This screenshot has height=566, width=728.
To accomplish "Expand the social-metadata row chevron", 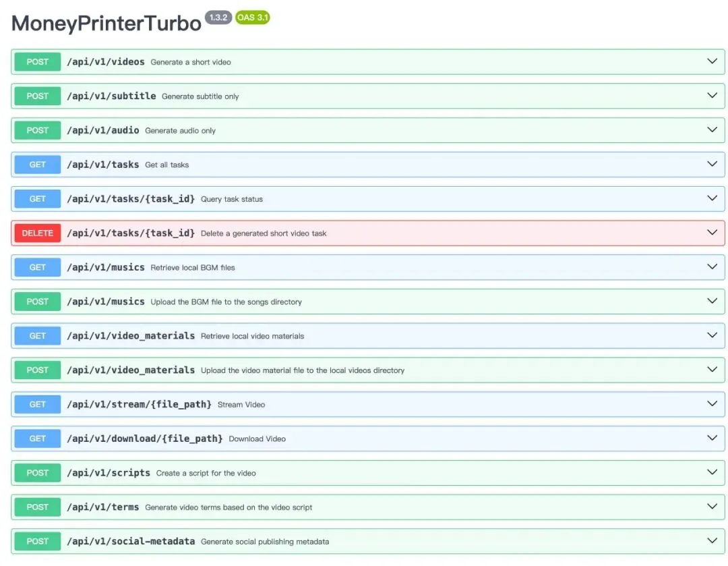I will [712, 541].
